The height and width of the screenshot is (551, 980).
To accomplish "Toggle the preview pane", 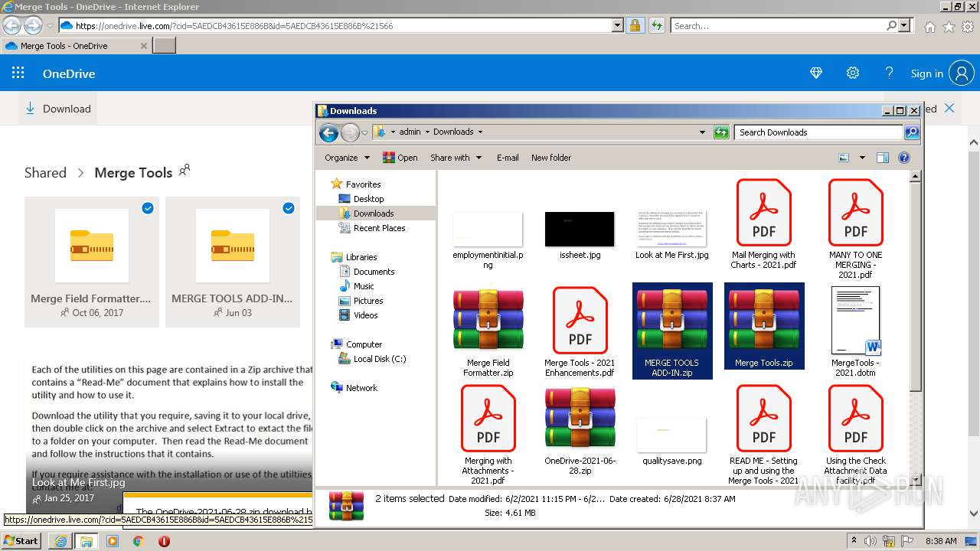I will tap(883, 158).
